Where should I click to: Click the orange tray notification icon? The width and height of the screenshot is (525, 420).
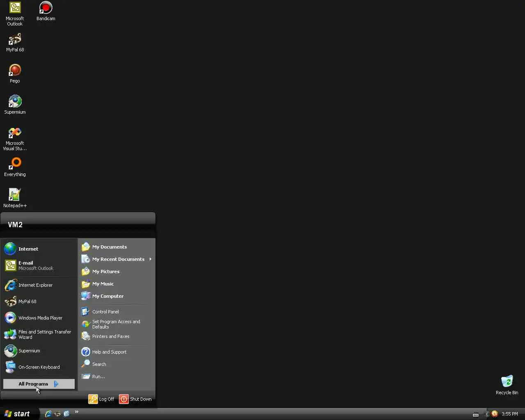494,414
